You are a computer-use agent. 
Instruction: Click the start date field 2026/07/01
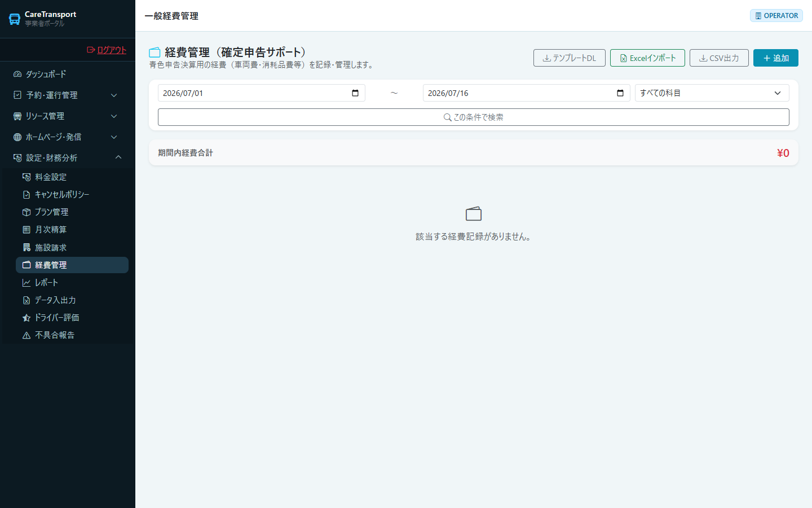click(262, 93)
